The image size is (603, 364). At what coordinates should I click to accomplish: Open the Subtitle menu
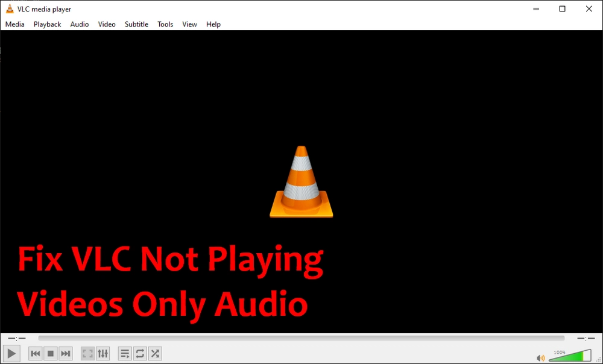tap(136, 24)
